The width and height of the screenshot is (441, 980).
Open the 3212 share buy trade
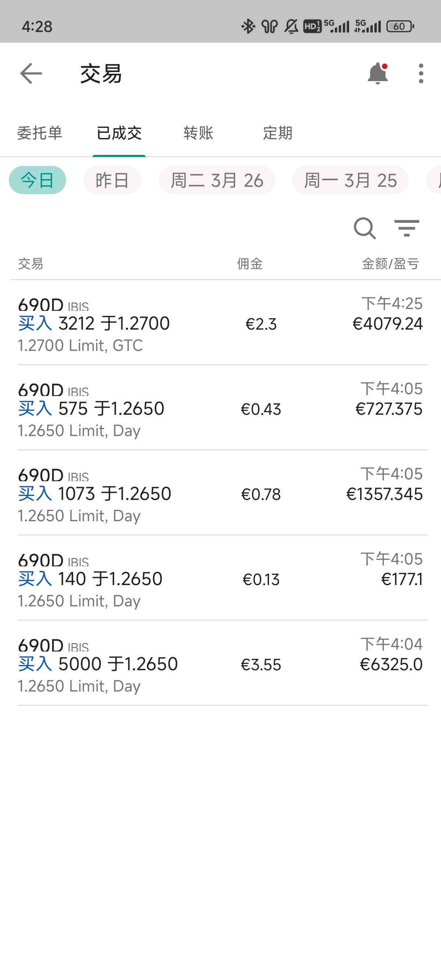pyautogui.click(x=220, y=323)
